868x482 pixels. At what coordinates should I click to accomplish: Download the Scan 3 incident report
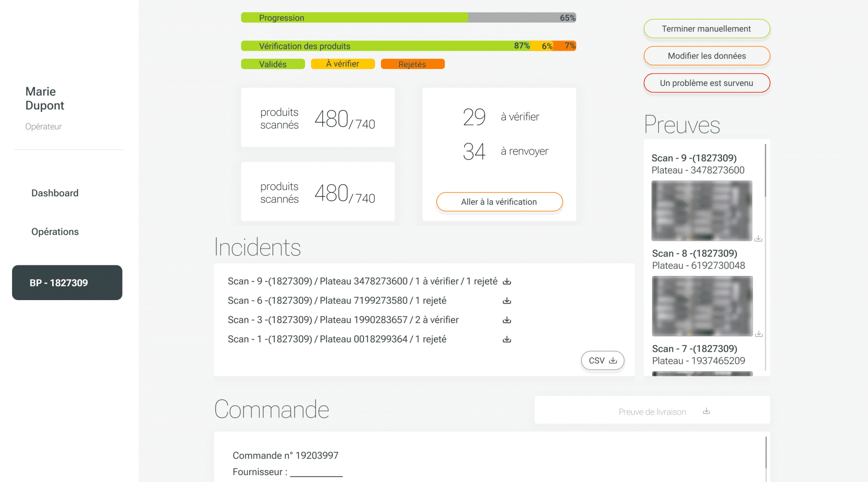[x=507, y=320]
